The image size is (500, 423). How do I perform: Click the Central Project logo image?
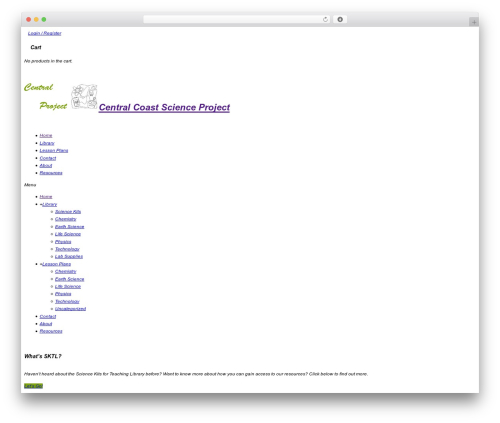coord(61,97)
